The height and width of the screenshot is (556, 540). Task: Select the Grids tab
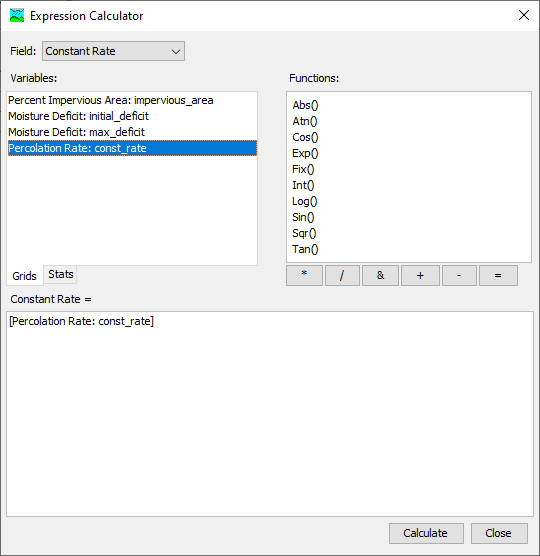pyautogui.click(x=24, y=276)
